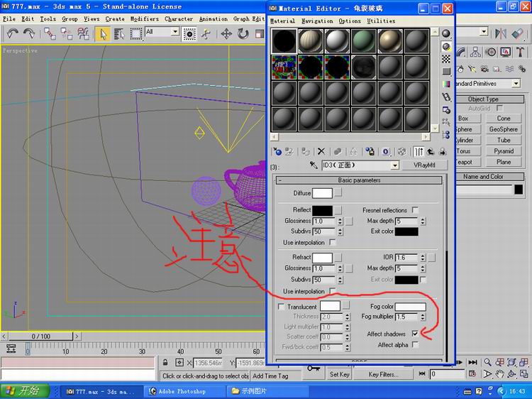Open the Utilities hammer panel tab

(521, 52)
